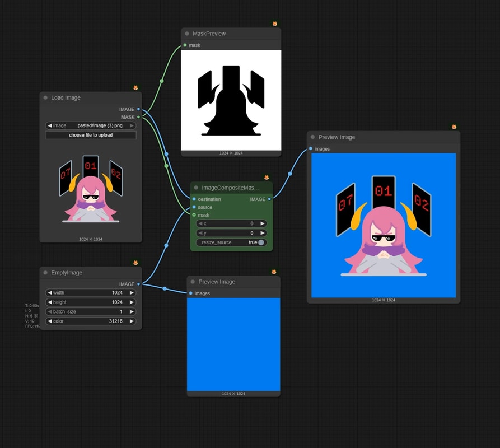Click the fox badge above the large Preview Image node
This screenshot has width=500, height=448.
[454, 127]
